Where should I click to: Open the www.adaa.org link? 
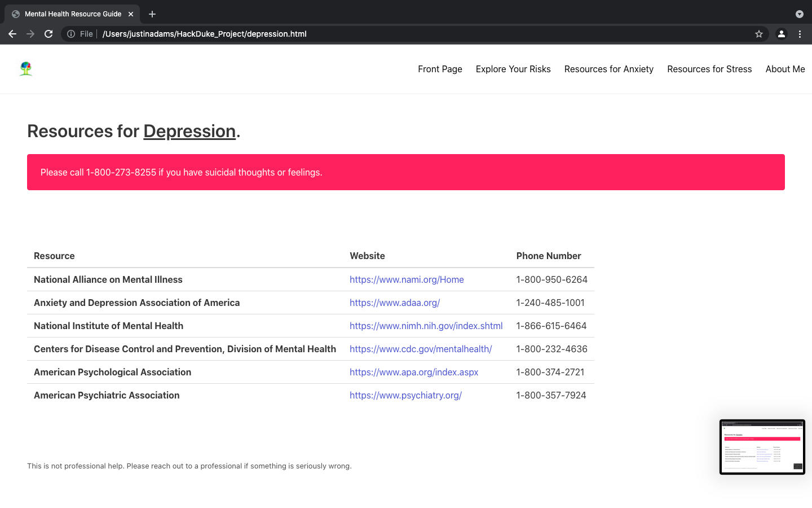point(395,303)
